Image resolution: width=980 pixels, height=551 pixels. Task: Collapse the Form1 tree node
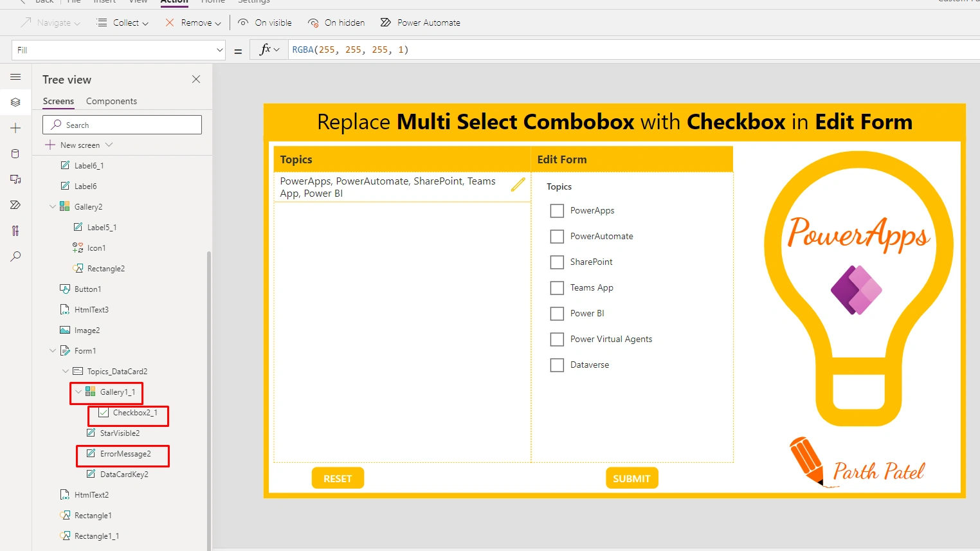pos(53,350)
